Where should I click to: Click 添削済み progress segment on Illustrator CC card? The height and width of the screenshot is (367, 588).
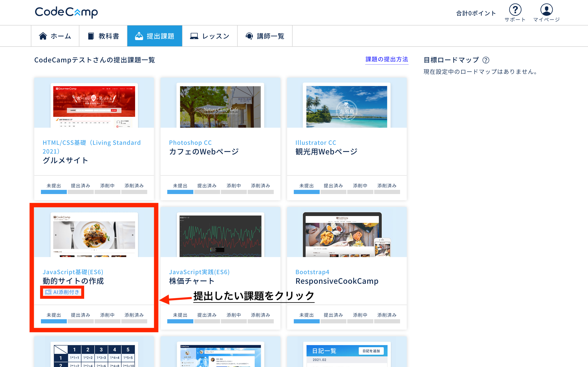tap(387, 192)
